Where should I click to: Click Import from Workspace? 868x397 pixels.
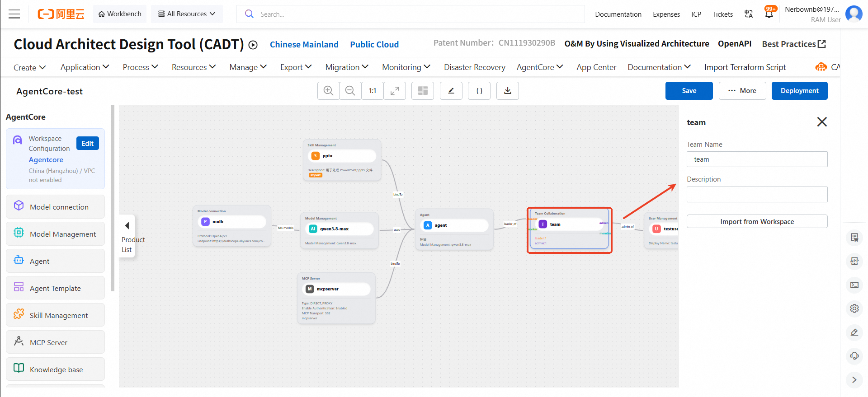click(x=757, y=221)
